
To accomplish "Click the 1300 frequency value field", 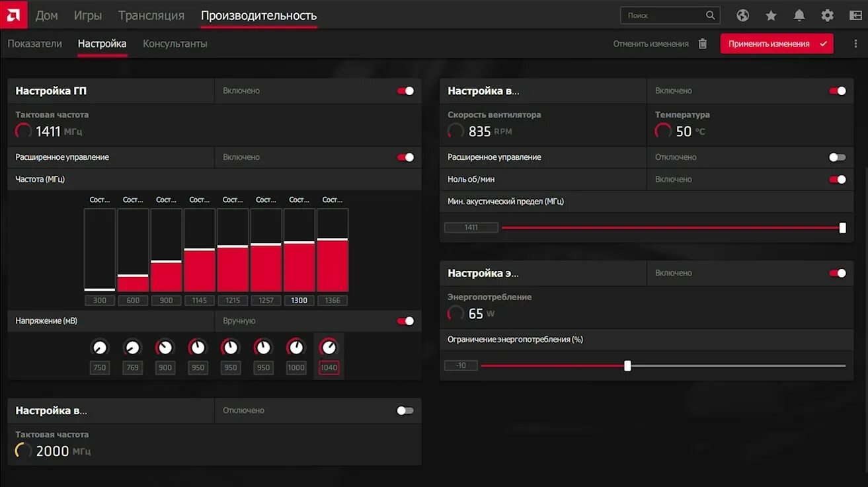I will click(x=299, y=300).
